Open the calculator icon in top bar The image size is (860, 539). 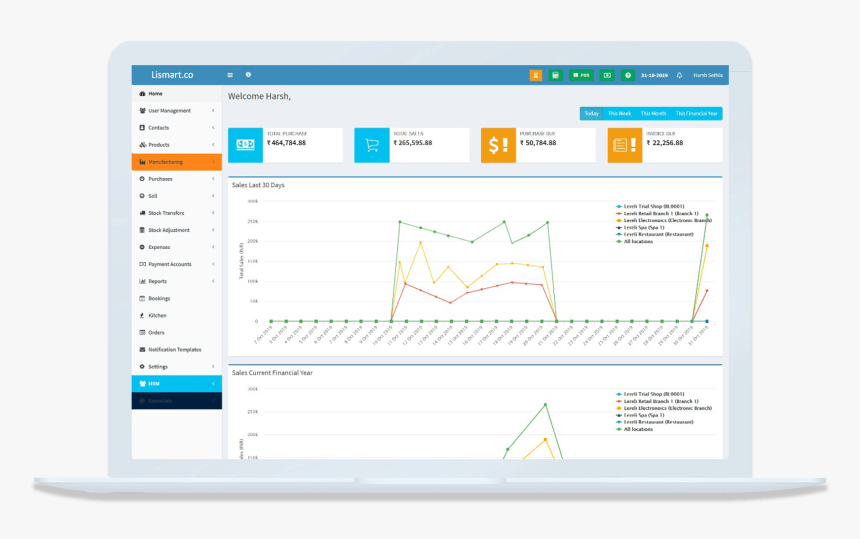555,75
